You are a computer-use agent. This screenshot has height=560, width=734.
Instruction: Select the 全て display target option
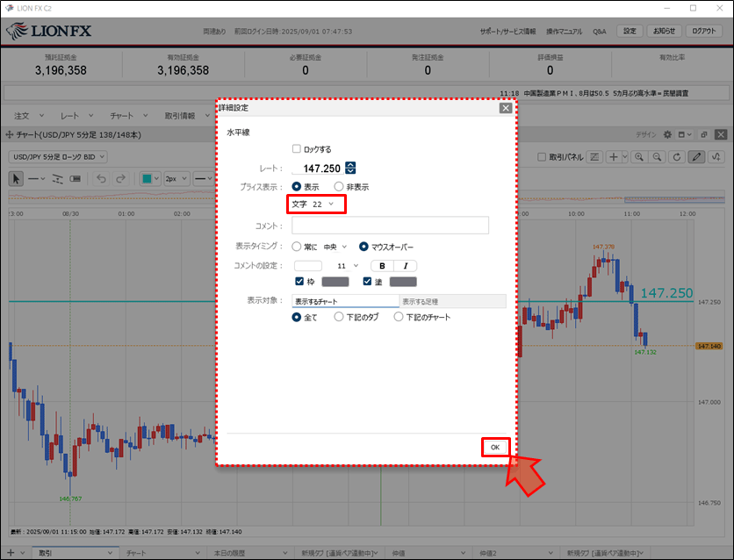coord(296,317)
